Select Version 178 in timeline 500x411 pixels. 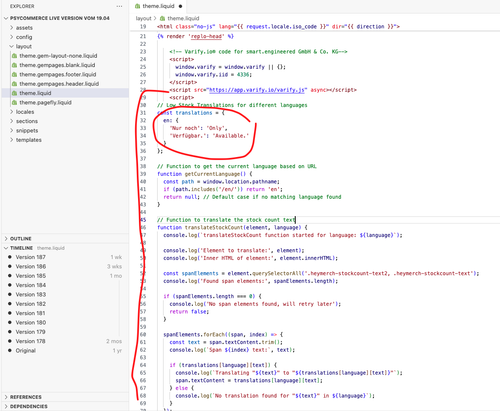pos(30,341)
